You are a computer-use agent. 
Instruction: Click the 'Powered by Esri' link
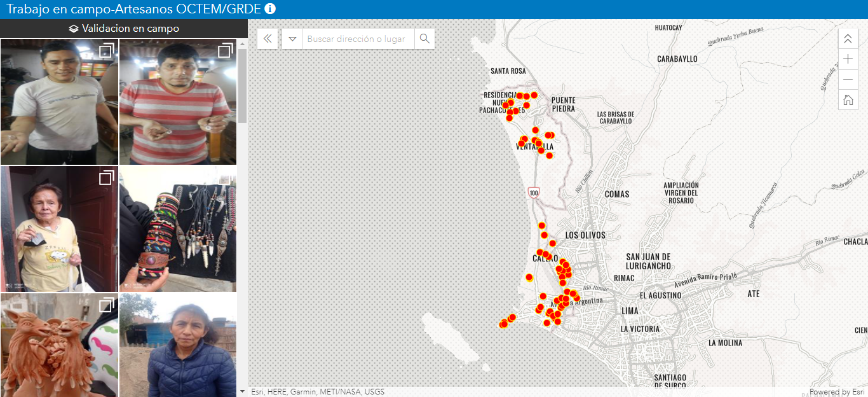pos(837,392)
